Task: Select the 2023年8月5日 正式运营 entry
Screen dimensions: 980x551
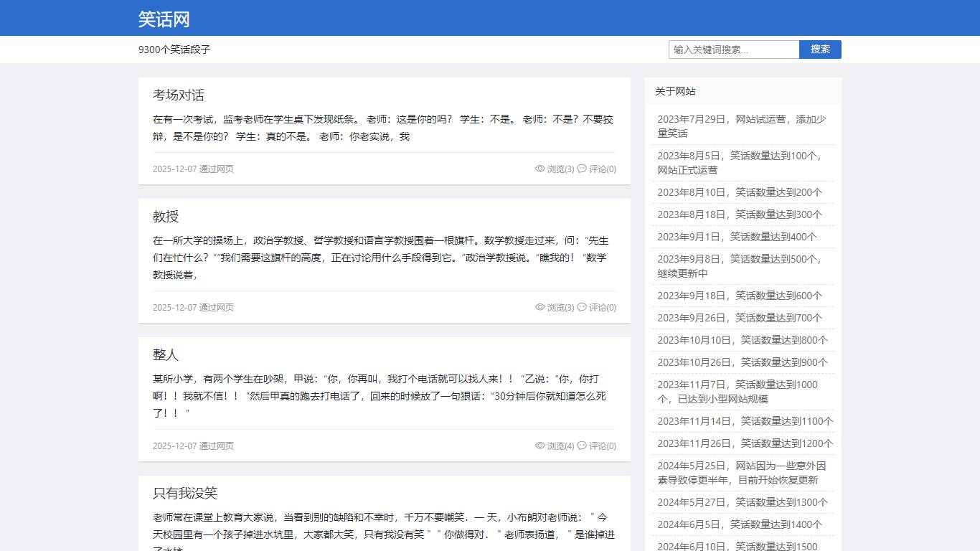Action: [739, 162]
